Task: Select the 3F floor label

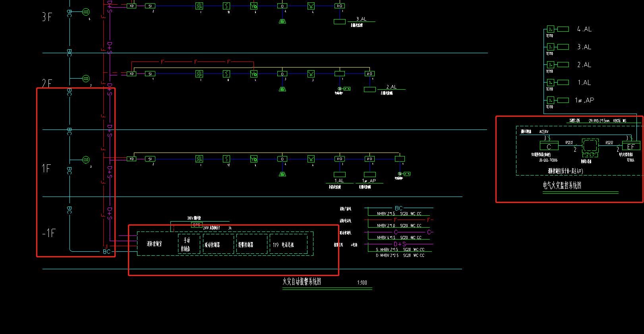Action: tap(47, 17)
